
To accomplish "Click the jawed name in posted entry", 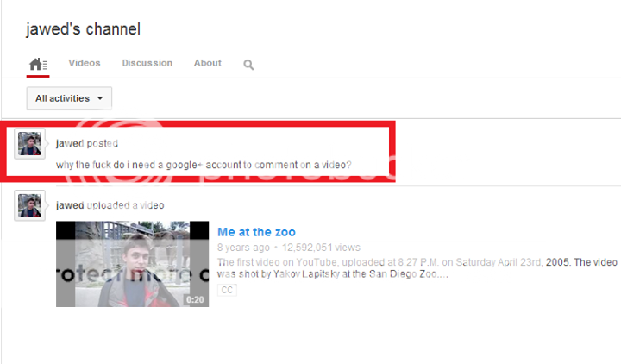I will [70, 143].
